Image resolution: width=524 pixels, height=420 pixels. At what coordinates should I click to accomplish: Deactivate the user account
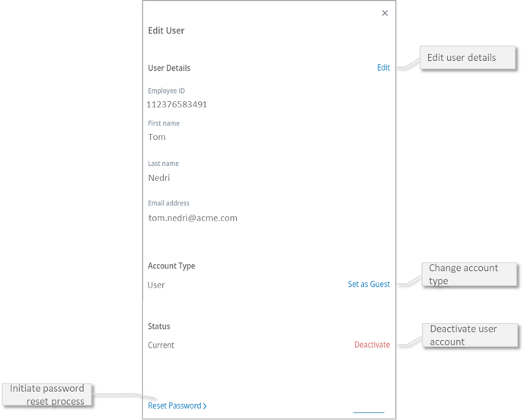(x=372, y=345)
